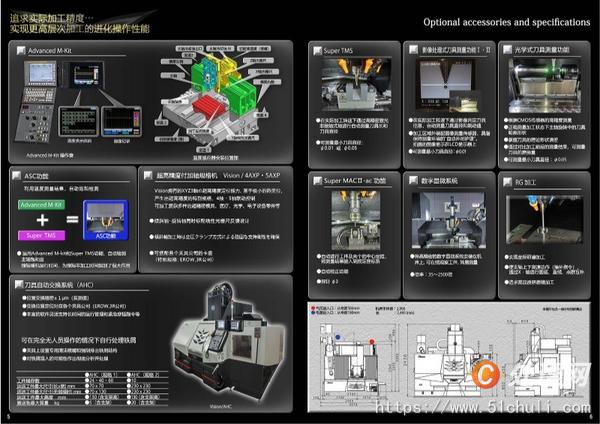Click the Super MAC II-ac header icon
The height and width of the screenshot is (424, 600).
click(x=317, y=181)
